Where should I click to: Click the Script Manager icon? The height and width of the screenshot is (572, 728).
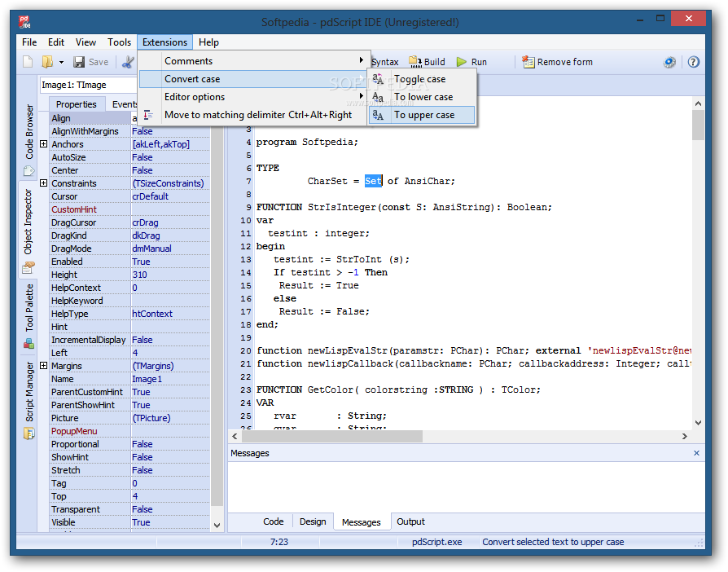(x=29, y=433)
